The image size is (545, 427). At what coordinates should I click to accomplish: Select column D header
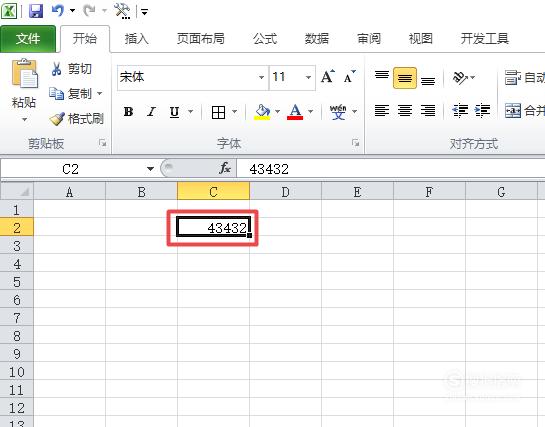tap(285, 191)
